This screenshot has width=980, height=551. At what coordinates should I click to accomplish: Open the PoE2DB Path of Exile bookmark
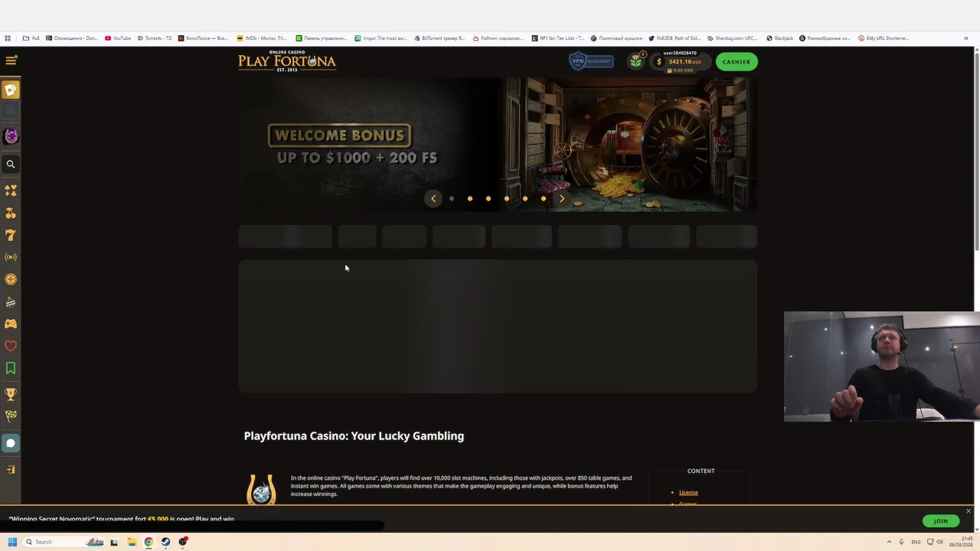pos(674,38)
